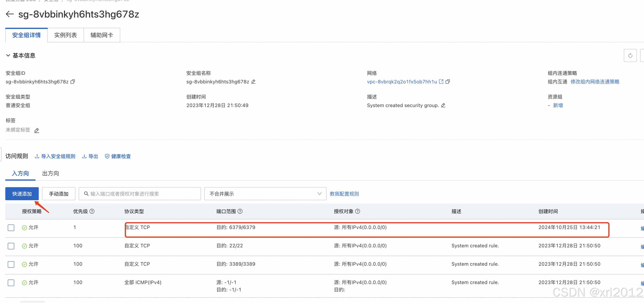Edit the security group name
This screenshot has width=644, height=303.
pyautogui.click(x=253, y=82)
